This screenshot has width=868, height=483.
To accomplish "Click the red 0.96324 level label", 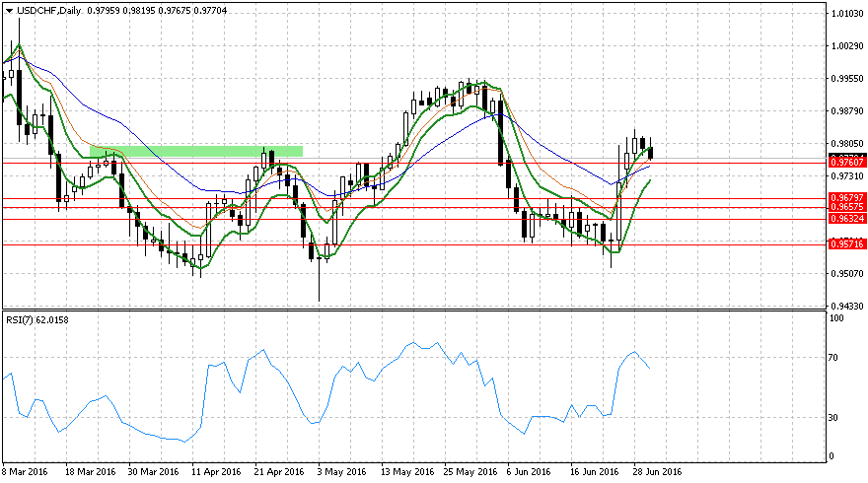I will point(847,219).
